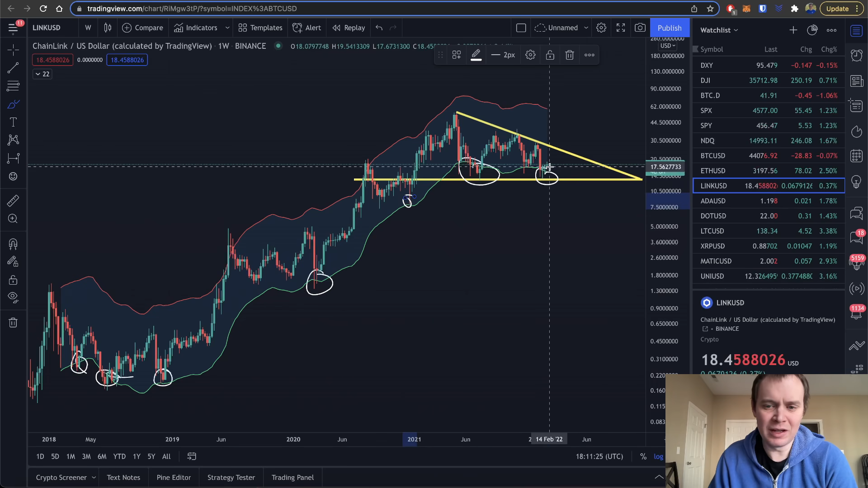This screenshot has height=488, width=868.
Task: Open chart settings gear in top toolbar
Action: point(601,28)
